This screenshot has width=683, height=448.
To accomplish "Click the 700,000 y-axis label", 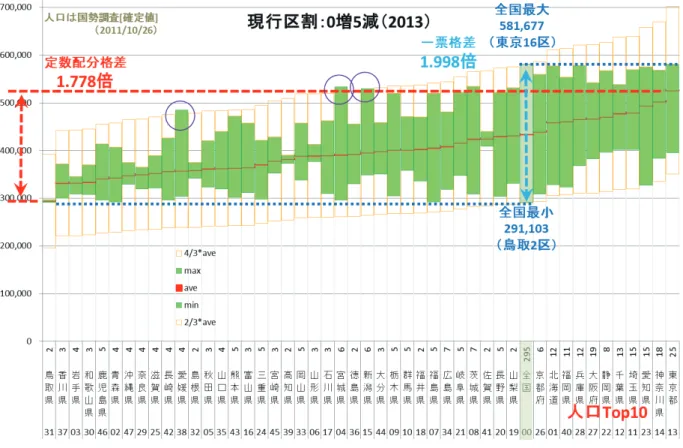I will click(x=16, y=7).
